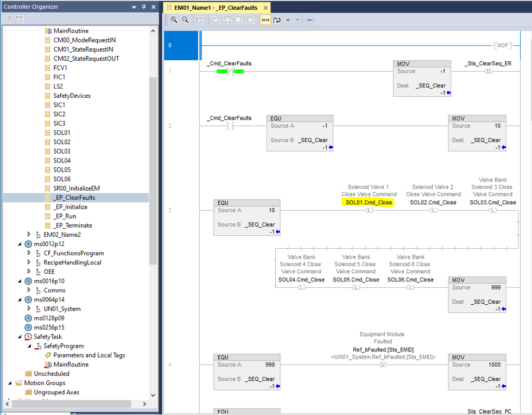This screenshot has height=415, width=532.
Task: Click ladder routine icon beside SOL03
Action: 48,151
